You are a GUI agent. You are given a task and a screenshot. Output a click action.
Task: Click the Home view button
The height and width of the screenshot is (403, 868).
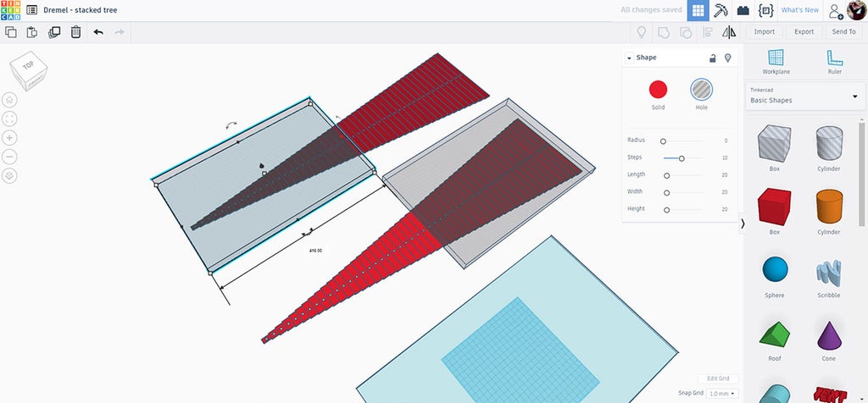10,100
